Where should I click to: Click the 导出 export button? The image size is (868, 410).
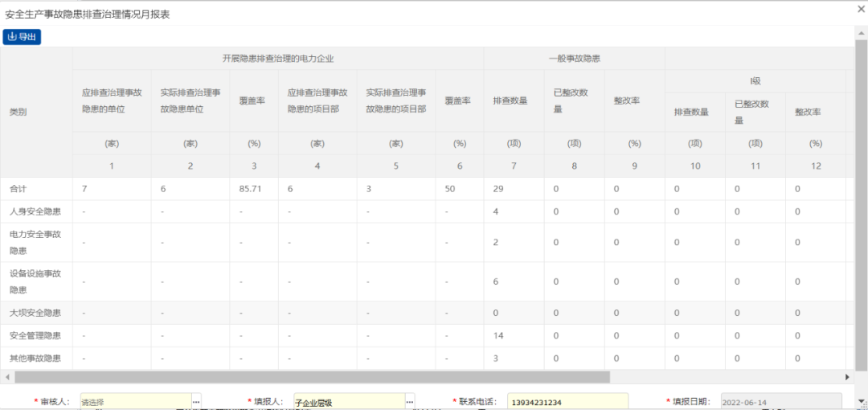[x=22, y=37]
